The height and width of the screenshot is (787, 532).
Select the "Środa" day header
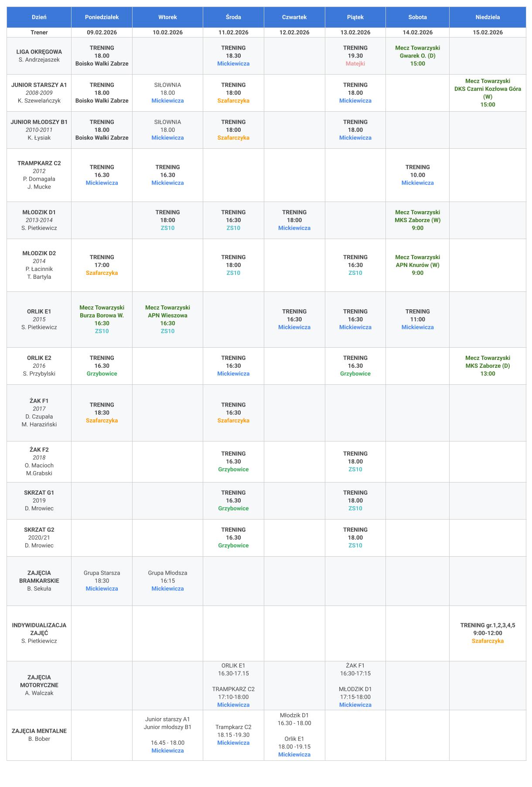point(233,17)
